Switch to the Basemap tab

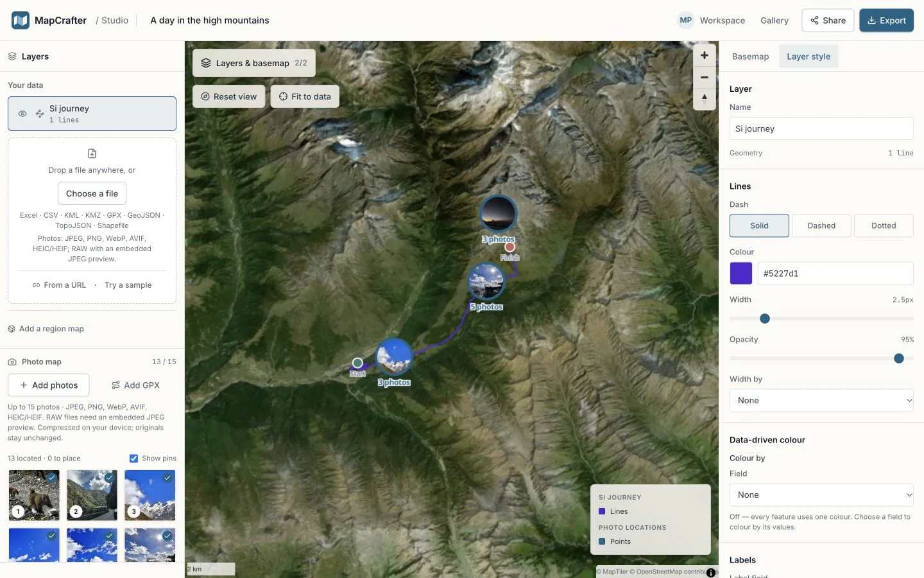[750, 57]
